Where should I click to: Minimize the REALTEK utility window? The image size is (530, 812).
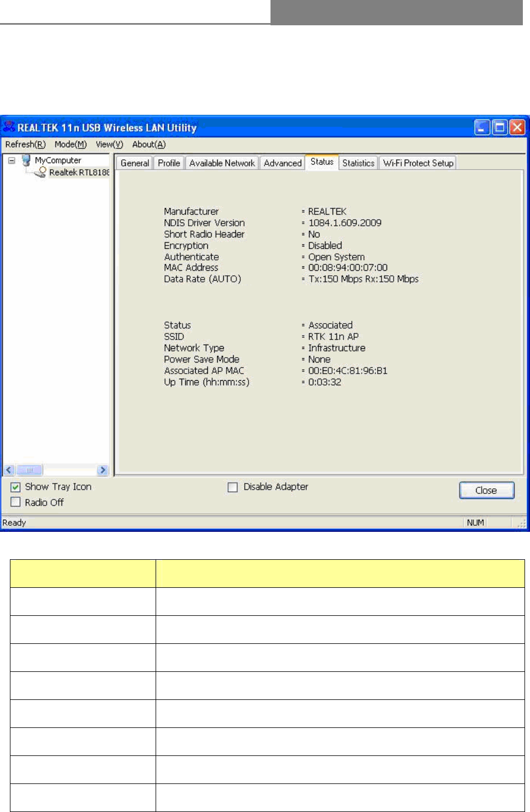coord(482,127)
